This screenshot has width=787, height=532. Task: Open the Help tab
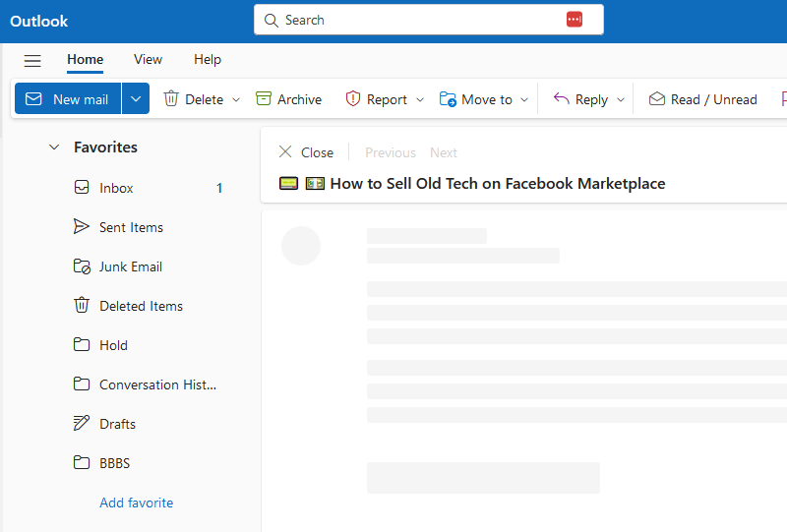click(208, 59)
